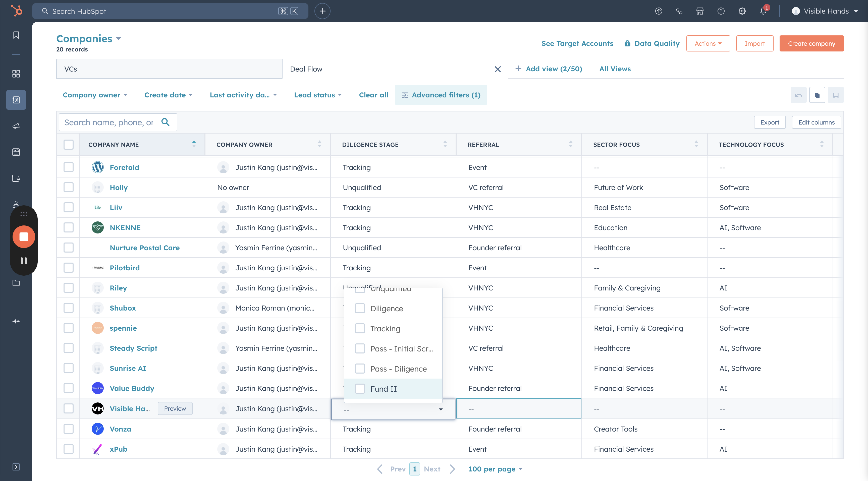Tick the Diligence stage checkbox
The width and height of the screenshot is (868, 481).
pos(360,308)
